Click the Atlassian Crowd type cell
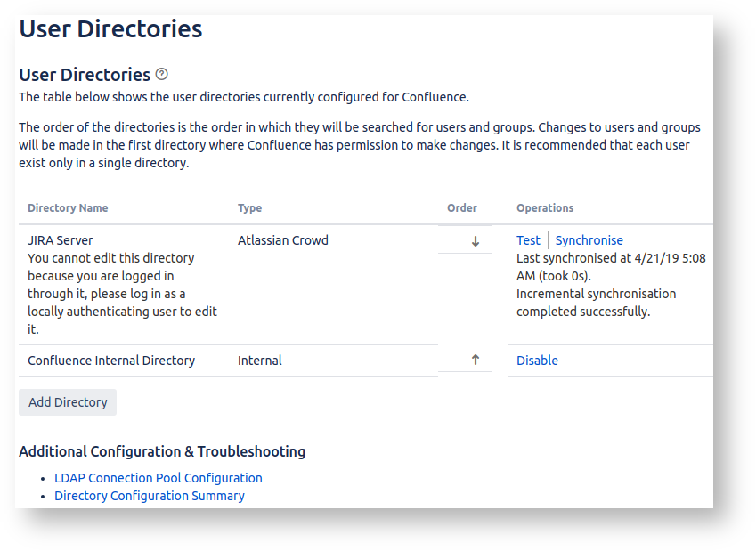Image resolution: width=756 pixels, height=551 pixels. click(x=282, y=240)
